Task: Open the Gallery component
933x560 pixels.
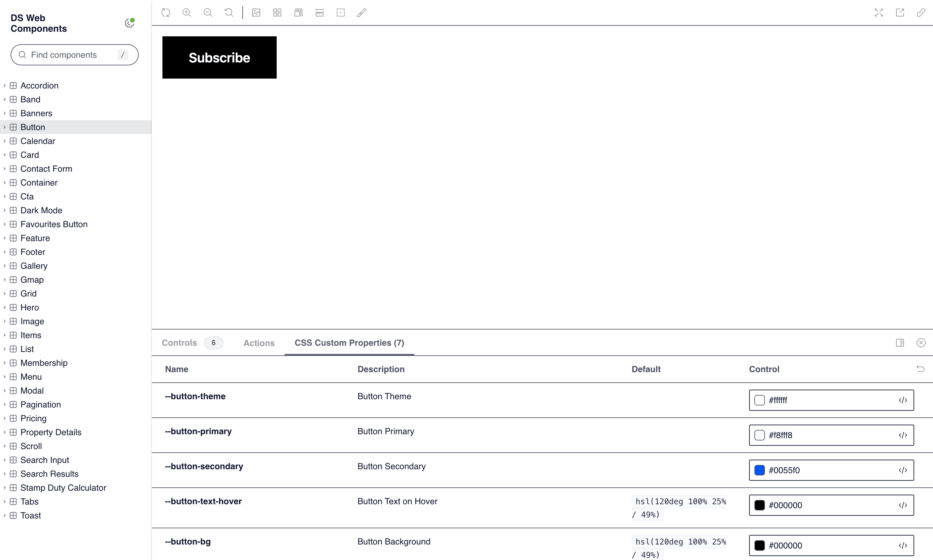Action: click(34, 266)
